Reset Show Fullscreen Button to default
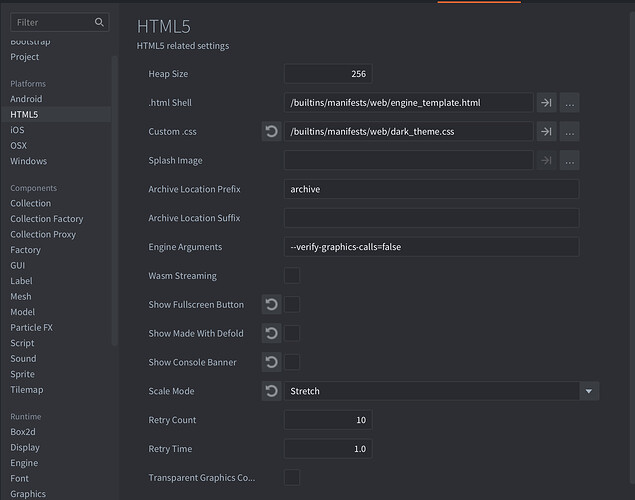The image size is (635, 500). point(271,304)
